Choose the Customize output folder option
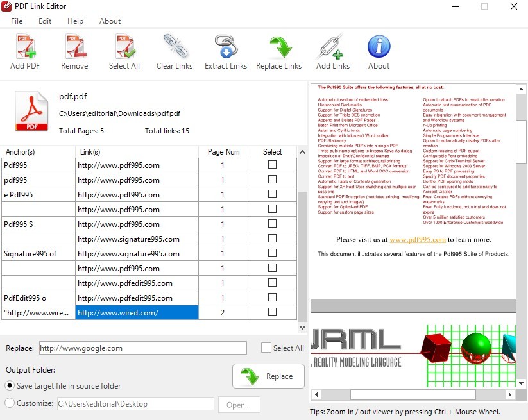The image size is (528, 420). 10,403
